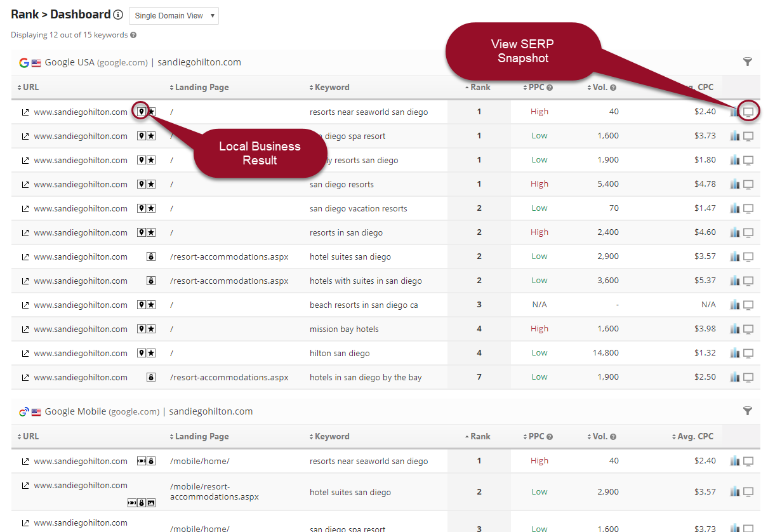Click local business pin icon in mission bay hotels row
Image resolution: width=768 pixels, height=532 pixels.
click(x=142, y=329)
